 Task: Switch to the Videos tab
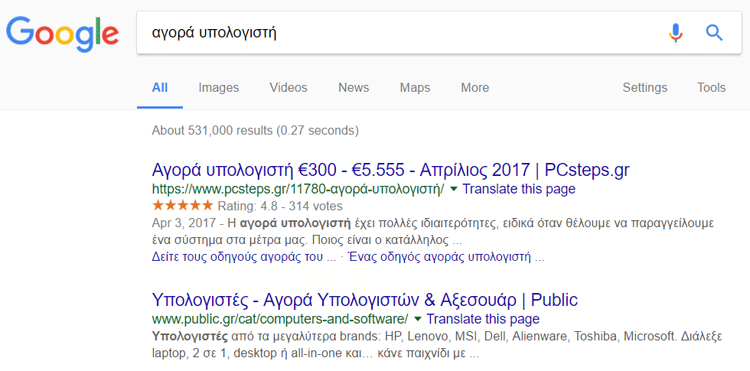point(288,88)
